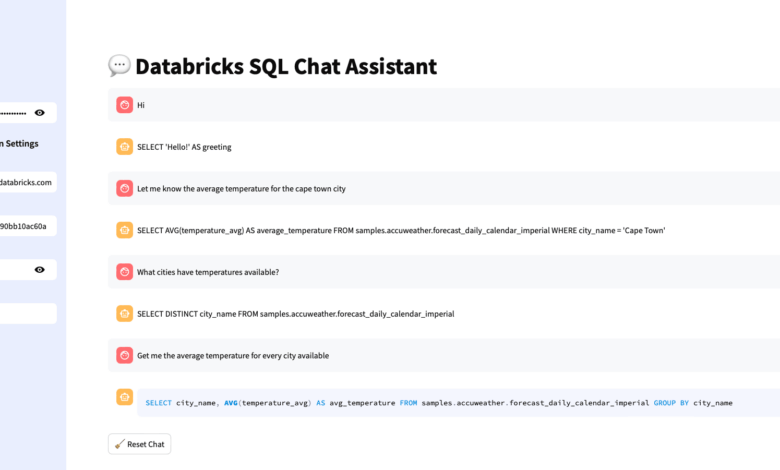Click the assistant avatar beside the GROUP BY code
Image resolution: width=780 pixels, height=470 pixels.
pos(124,397)
